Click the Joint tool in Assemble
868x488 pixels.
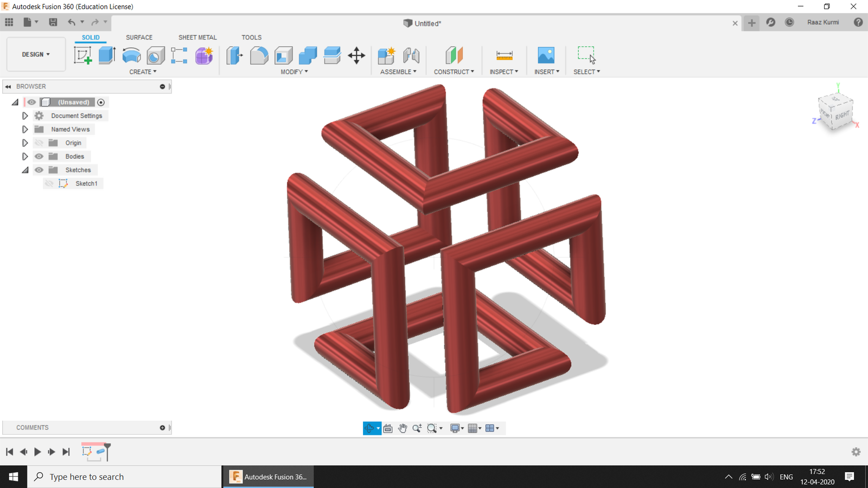pos(411,55)
